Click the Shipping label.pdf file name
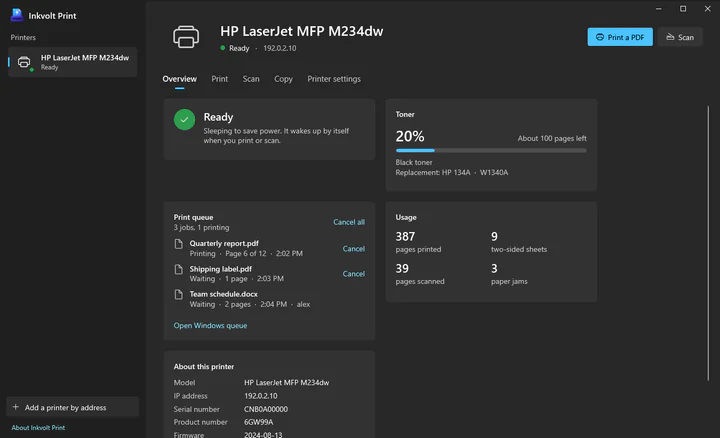The width and height of the screenshot is (720, 438). (220, 269)
